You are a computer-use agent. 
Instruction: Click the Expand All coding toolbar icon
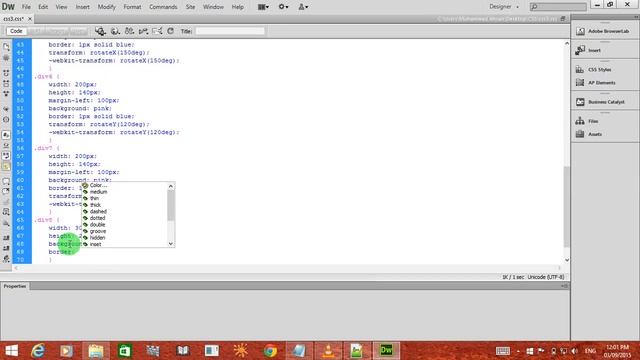[x=6, y=93]
